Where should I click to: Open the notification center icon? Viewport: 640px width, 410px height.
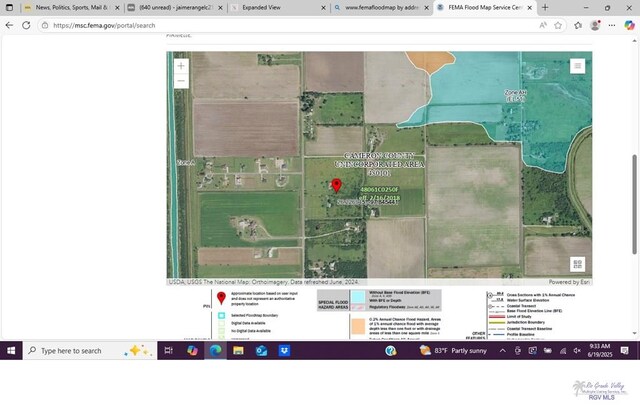pos(624,350)
